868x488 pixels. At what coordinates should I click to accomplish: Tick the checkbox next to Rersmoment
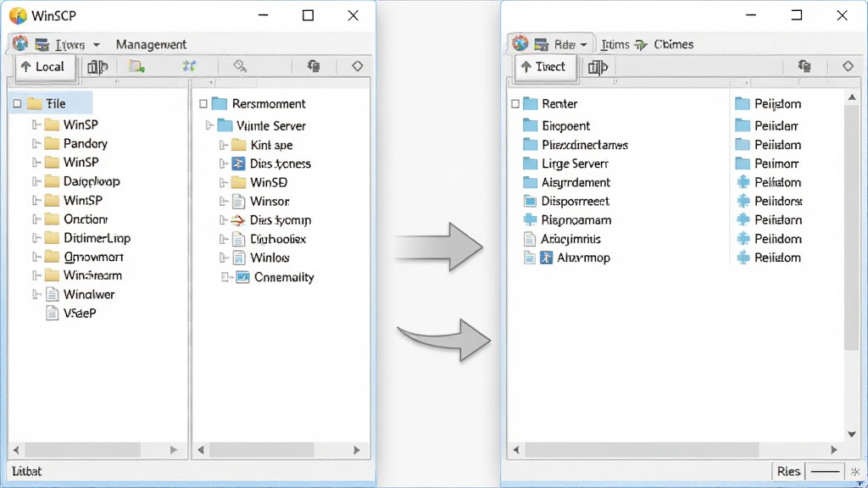point(203,103)
